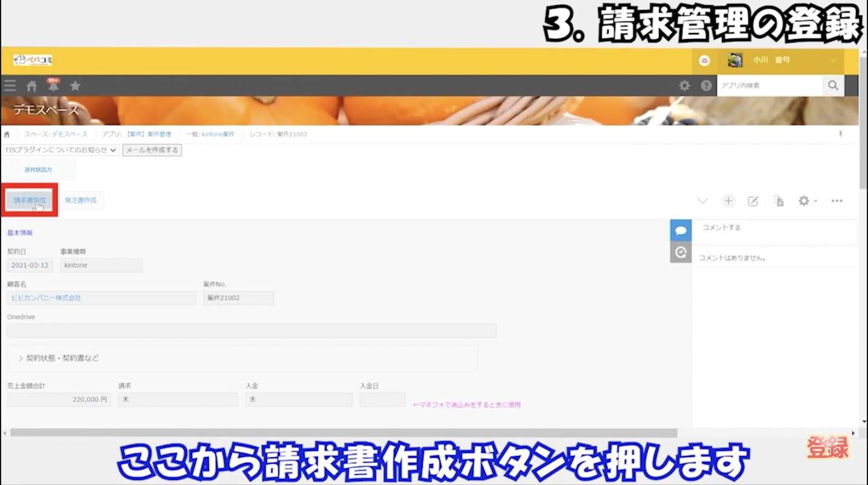Open notifications with the 99+ bell icon
868x485 pixels.
coord(53,85)
